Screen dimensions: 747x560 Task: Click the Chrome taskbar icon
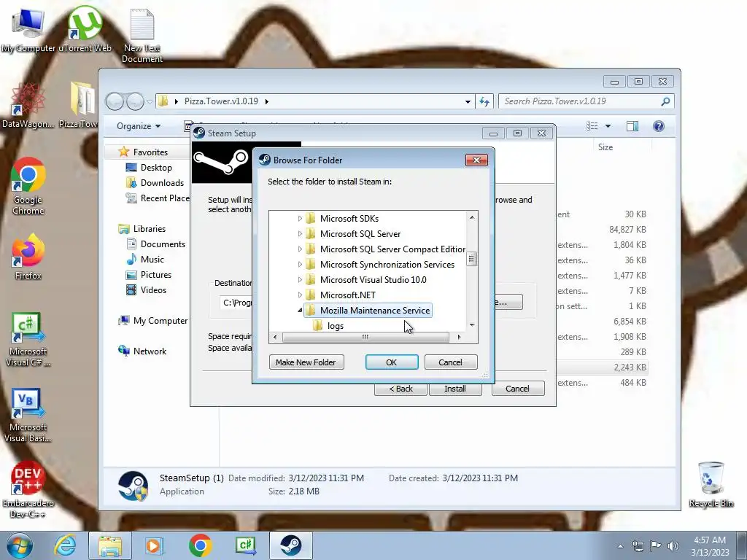pyautogui.click(x=200, y=545)
